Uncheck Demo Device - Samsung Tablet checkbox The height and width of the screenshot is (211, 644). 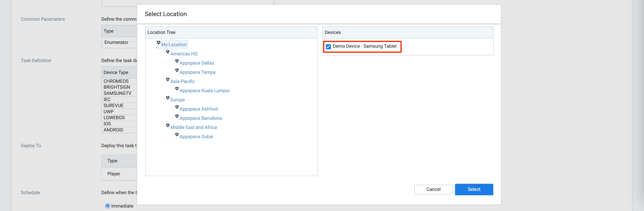coord(328,47)
